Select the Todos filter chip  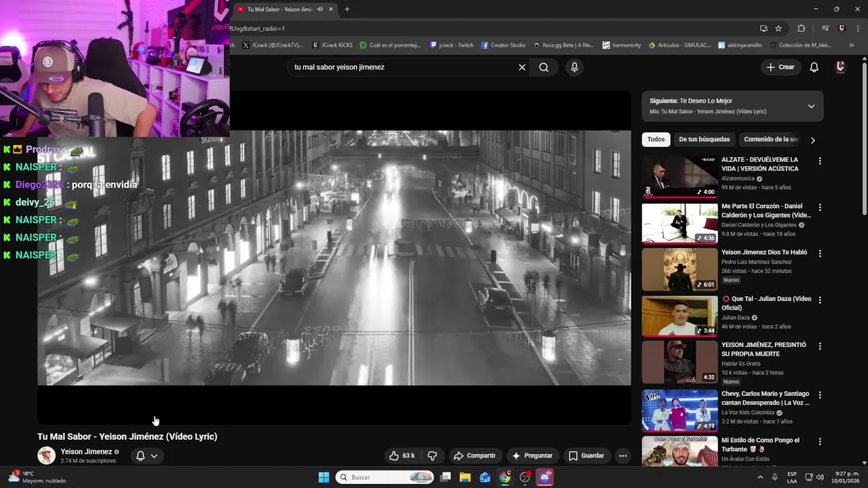click(656, 140)
